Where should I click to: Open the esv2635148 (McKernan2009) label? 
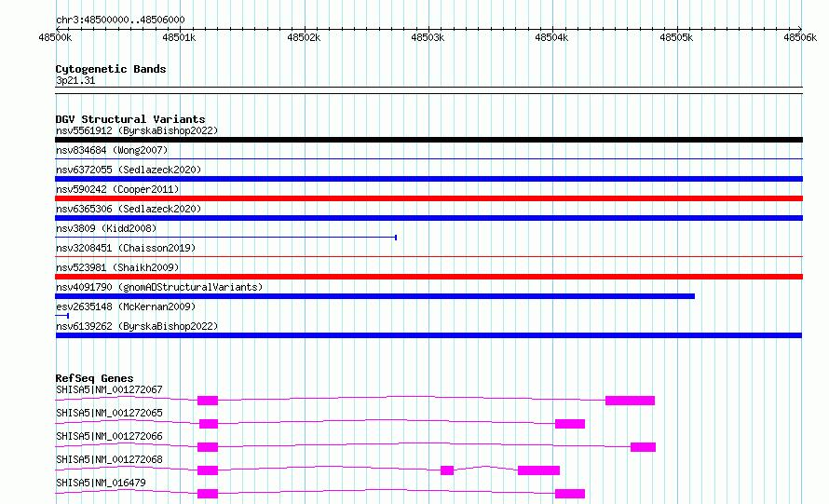pos(126,306)
